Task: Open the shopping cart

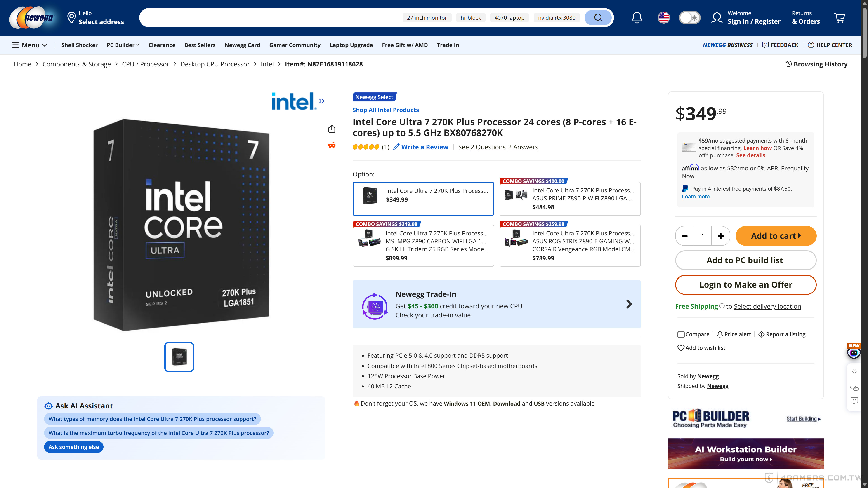Action: tap(839, 18)
